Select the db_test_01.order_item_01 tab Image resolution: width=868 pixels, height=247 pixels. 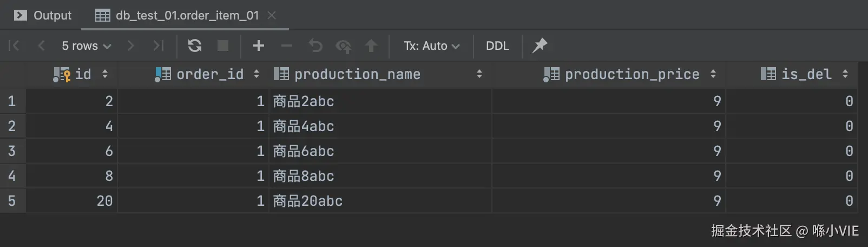[x=187, y=15]
